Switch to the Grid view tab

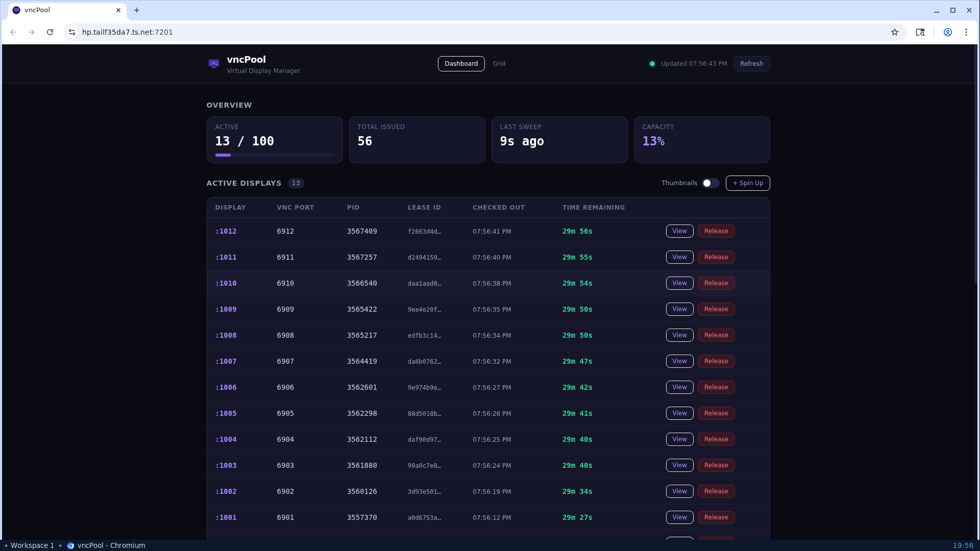[499, 64]
